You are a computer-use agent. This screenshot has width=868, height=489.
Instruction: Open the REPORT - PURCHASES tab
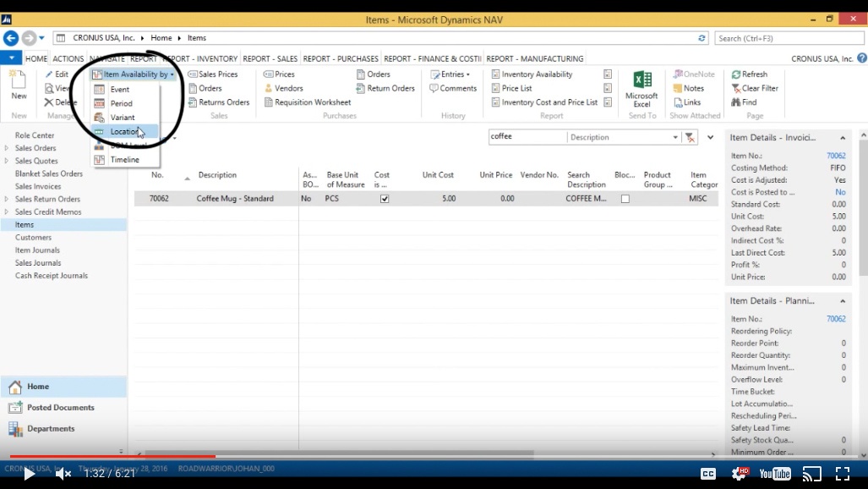point(341,58)
